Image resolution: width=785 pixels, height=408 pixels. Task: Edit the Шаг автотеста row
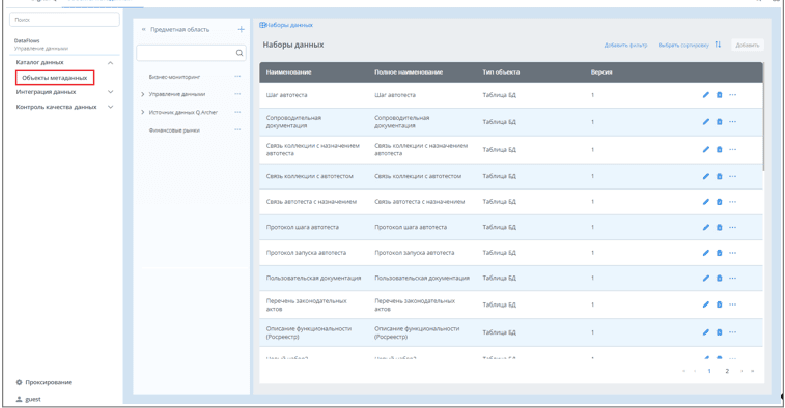[x=706, y=95]
